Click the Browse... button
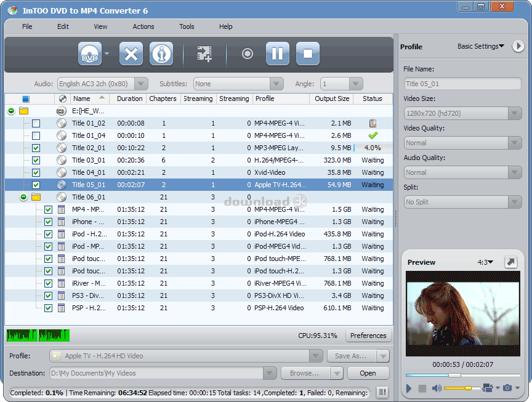Viewport: 532px width, 402px height. 305,373
